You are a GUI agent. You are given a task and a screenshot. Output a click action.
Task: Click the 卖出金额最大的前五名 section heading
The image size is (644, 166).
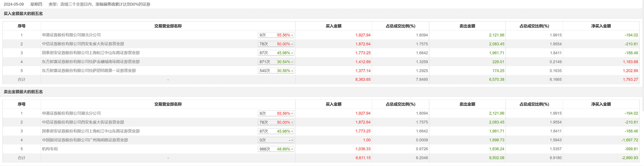(23, 92)
